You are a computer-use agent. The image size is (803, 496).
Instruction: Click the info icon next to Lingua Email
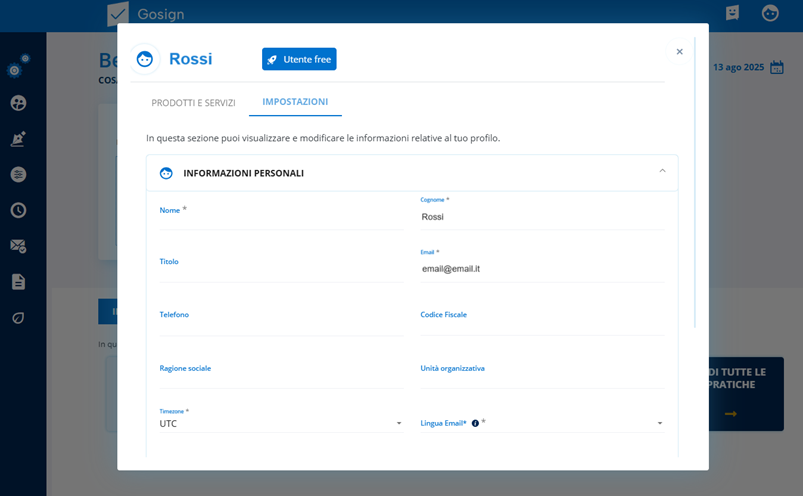tap(475, 423)
